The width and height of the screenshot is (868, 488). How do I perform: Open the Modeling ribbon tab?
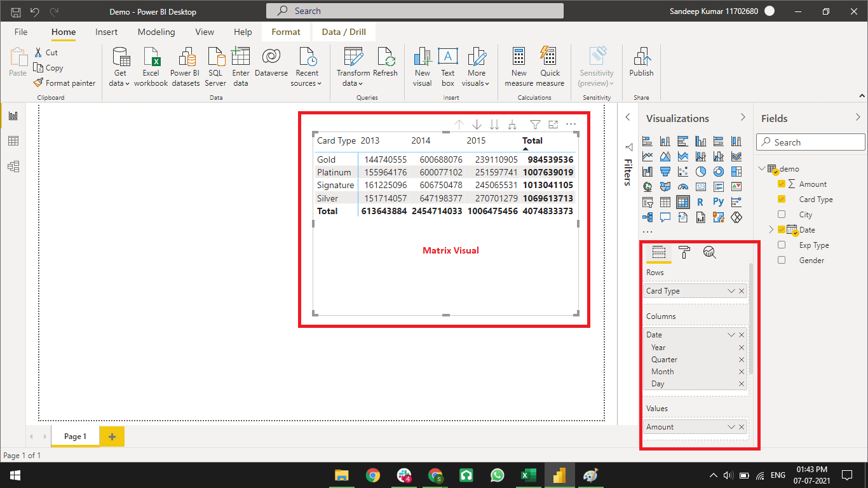pos(156,32)
